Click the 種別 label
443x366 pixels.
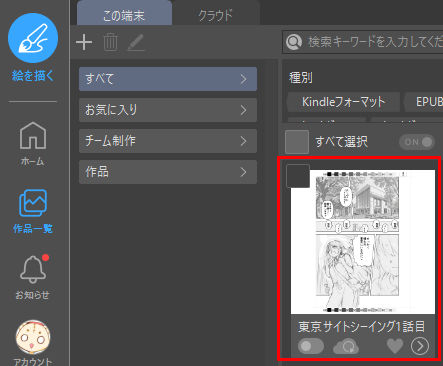301,78
